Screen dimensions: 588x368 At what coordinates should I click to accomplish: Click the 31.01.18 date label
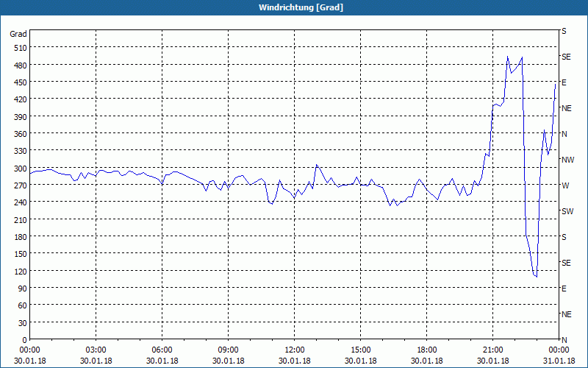coord(559,361)
